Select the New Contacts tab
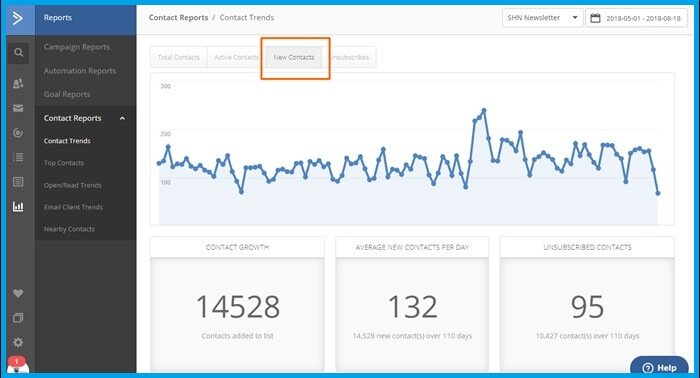 click(294, 57)
